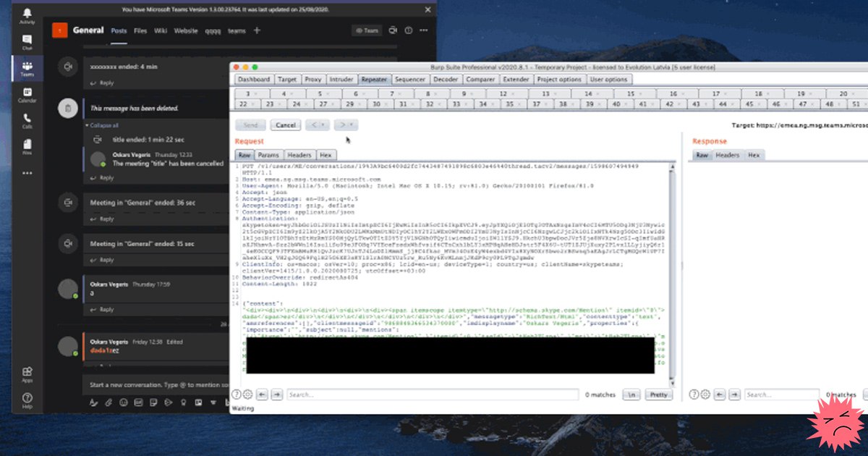Click Burp response help question-mark icon
Viewport: 868px width, 456px height.
tap(694, 394)
